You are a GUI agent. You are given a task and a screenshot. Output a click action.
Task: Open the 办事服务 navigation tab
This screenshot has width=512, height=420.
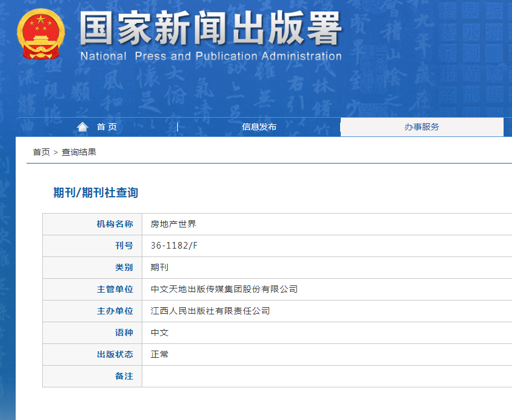[422, 127]
